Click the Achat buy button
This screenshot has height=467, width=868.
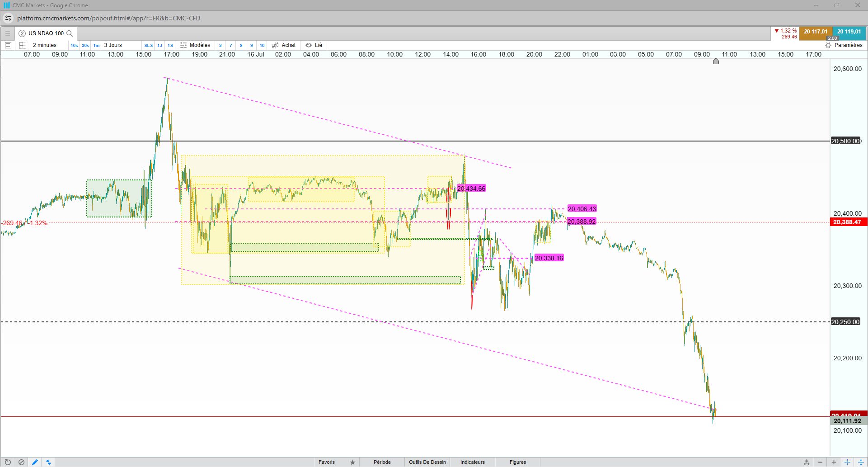pyautogui.click(x=284, y=45)
